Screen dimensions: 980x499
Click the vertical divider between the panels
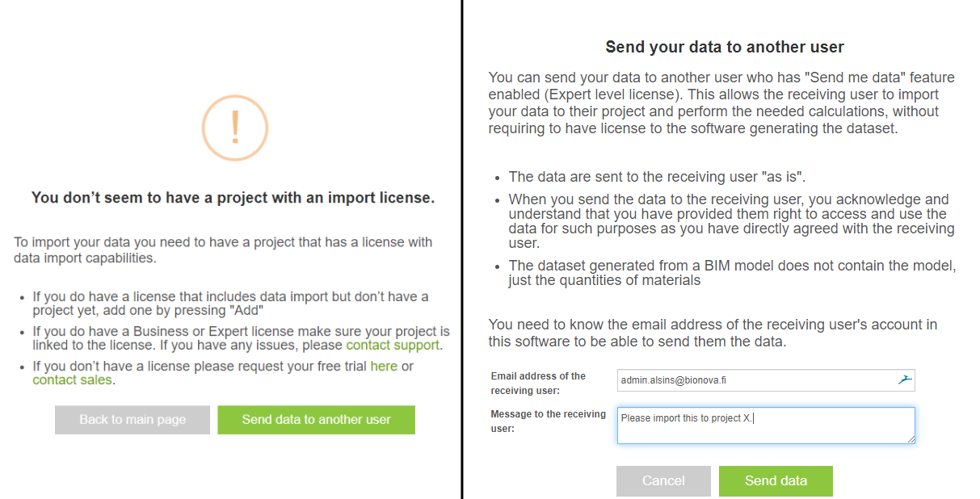tap(462, 249)
